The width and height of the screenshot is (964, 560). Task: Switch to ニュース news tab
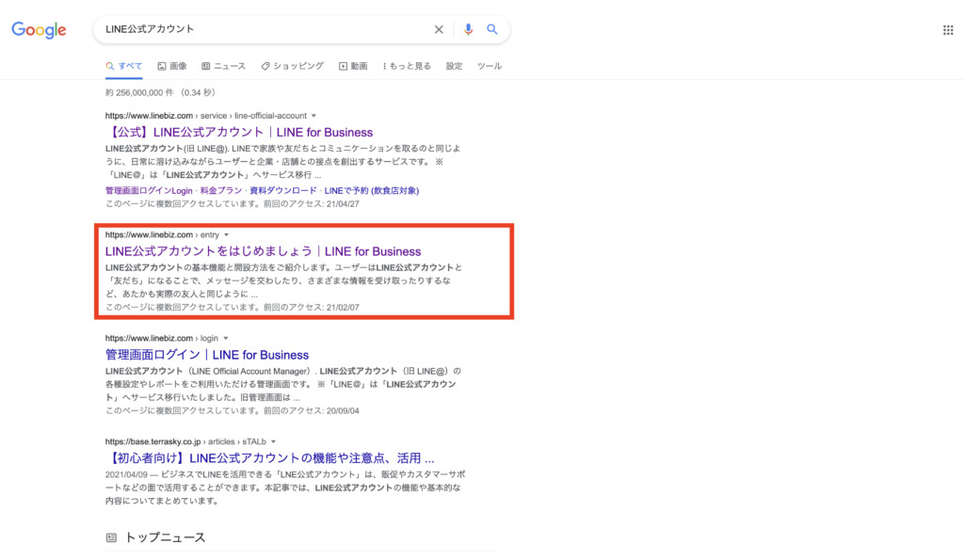[x=224, y=66]
